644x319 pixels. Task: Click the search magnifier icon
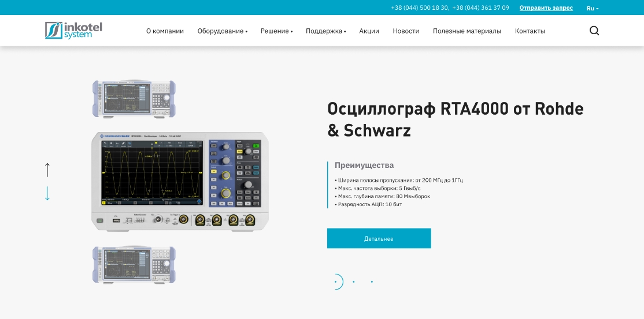click(x=594, y=31)
